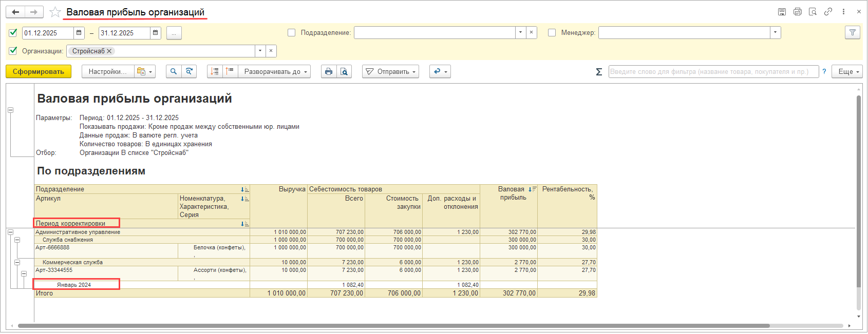The height and width of the screenshot is (334, 868).
Task: Click the Сформировать button
Action: point(39,72)
